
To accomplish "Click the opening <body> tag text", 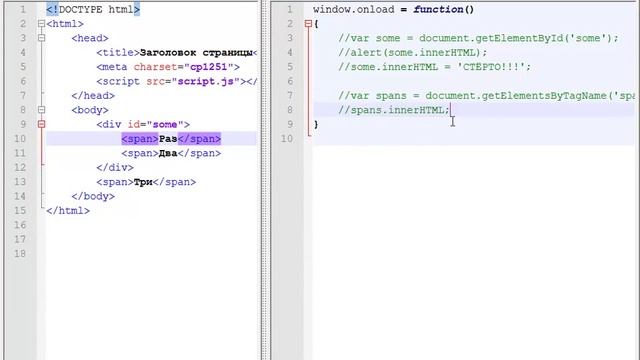I will tap(90, 110).
